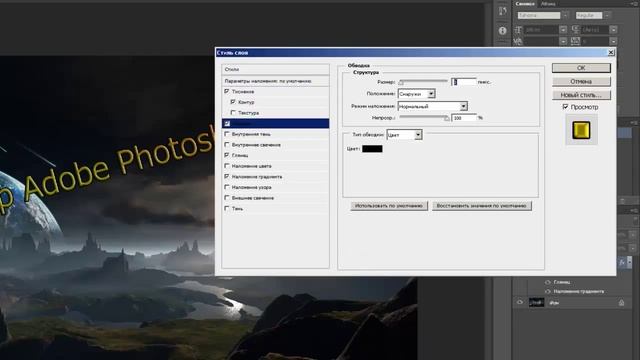Select Наложение узора label in style list
This screenshot has height=360, width=640.
(251, 187)
